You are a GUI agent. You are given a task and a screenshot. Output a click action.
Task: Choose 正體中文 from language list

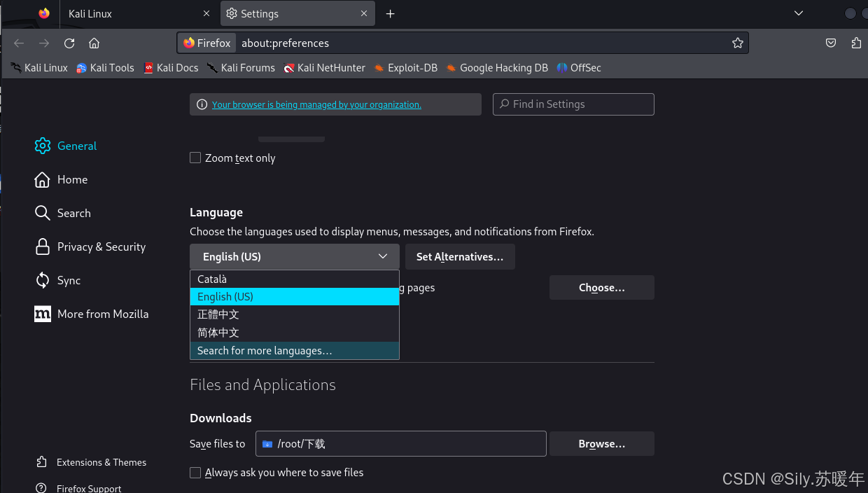point(295,314)
